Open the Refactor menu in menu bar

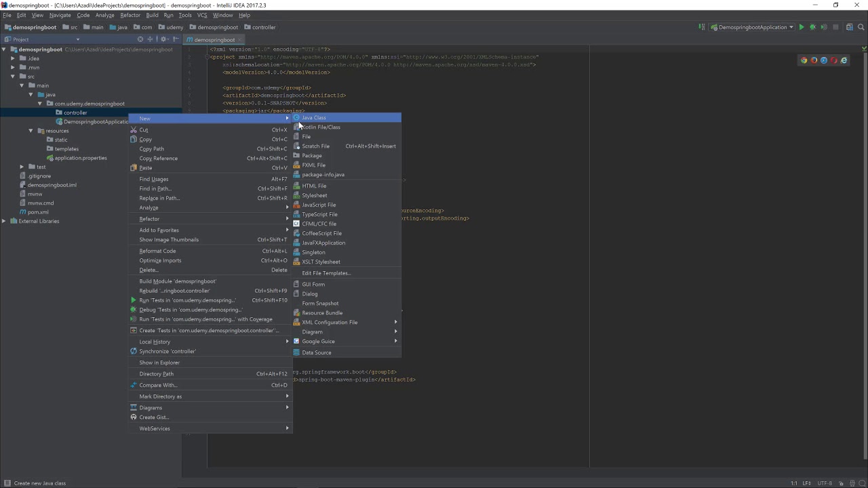[130, 15]
